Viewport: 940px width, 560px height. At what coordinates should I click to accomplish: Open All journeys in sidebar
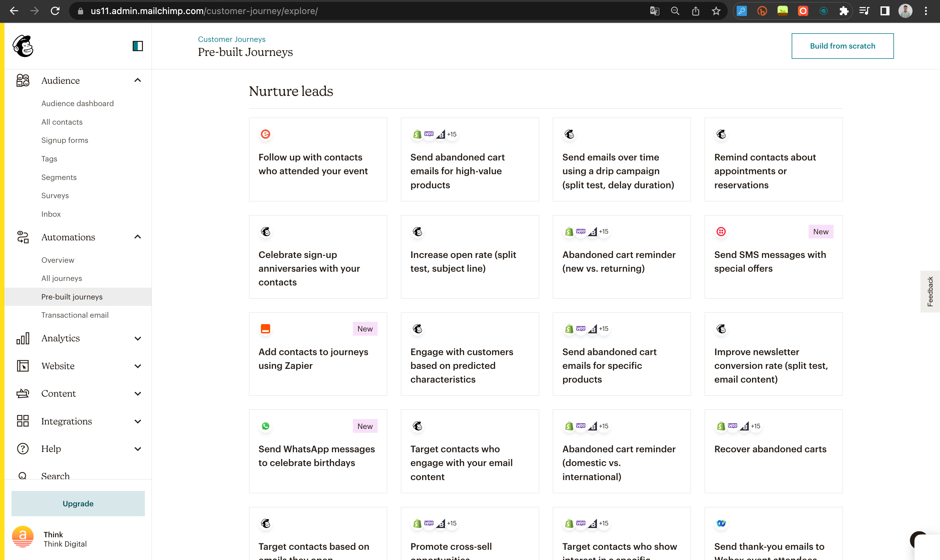pos(61,278)
